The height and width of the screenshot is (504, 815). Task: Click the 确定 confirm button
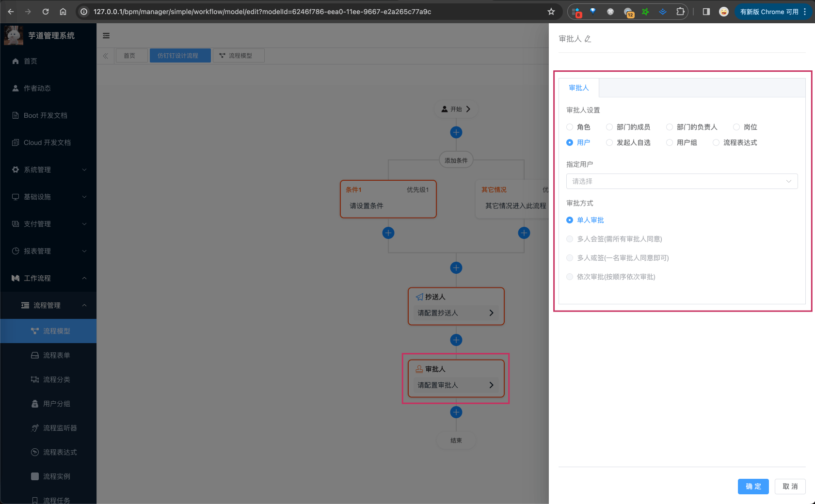coord(753,487)
